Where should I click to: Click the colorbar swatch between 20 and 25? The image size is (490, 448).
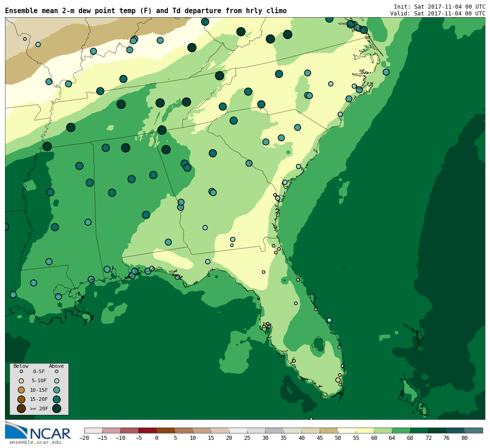pyautogui.click(x=239, y=430)
